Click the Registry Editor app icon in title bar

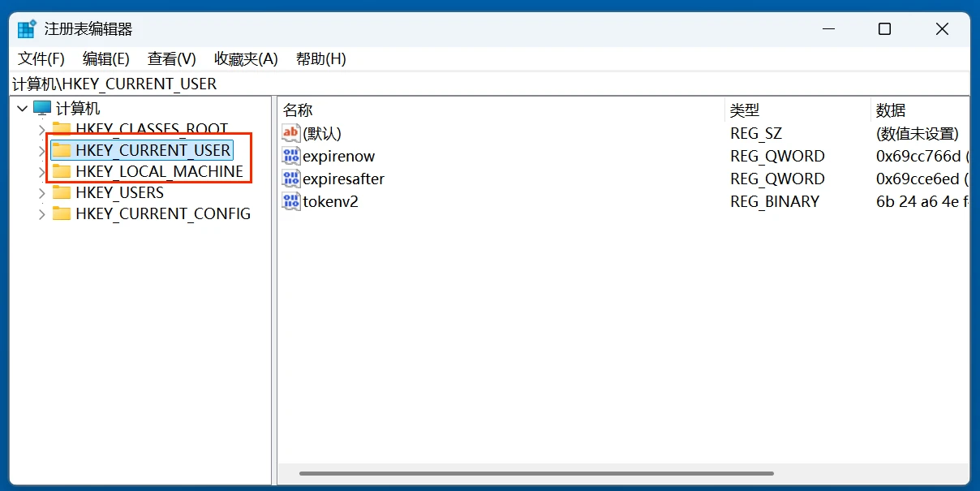pyautogui.click(x=27, y=29)
